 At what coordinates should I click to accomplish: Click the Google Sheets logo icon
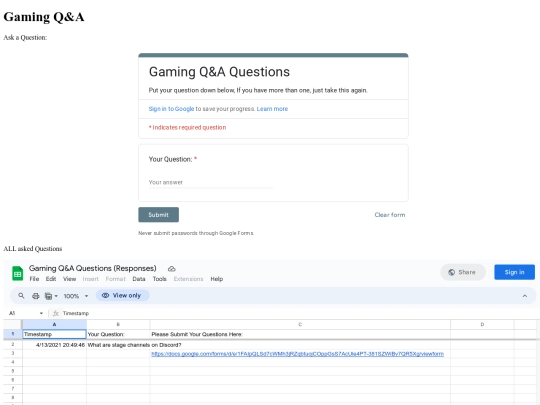(18, 273)
